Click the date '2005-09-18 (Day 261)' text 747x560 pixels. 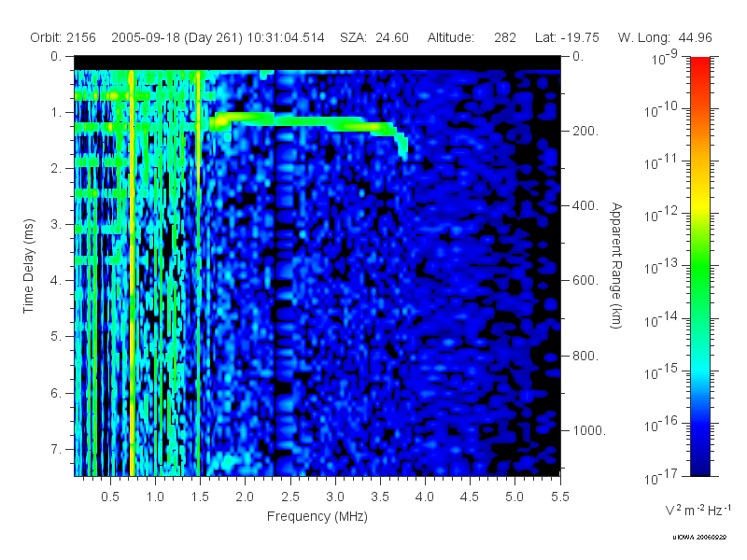(x=176, y=37)
